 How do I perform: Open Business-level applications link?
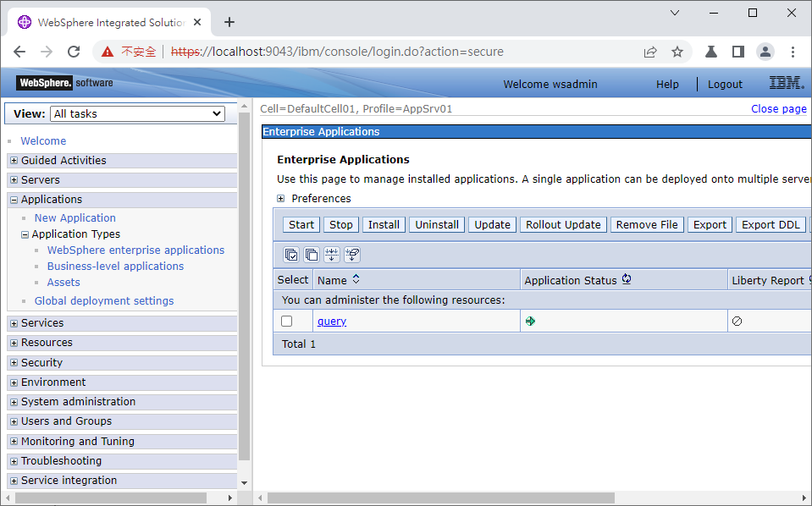pyautogui.click(x=115, y=266)
